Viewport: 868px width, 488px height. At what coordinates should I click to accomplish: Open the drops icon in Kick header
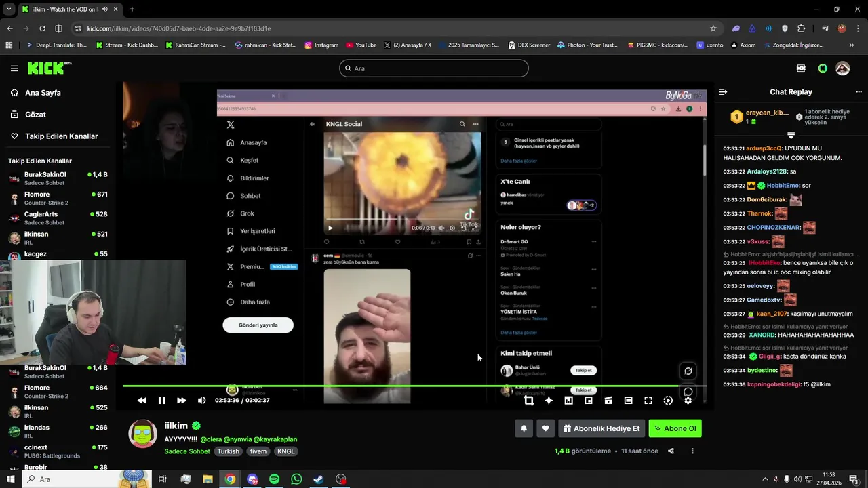[801, 68]
